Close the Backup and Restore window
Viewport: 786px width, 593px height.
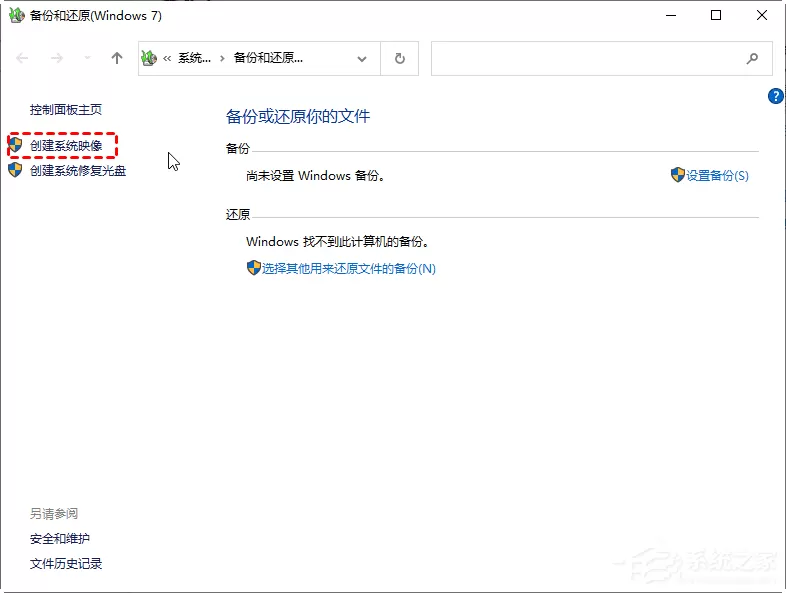(x=762, y=16)
